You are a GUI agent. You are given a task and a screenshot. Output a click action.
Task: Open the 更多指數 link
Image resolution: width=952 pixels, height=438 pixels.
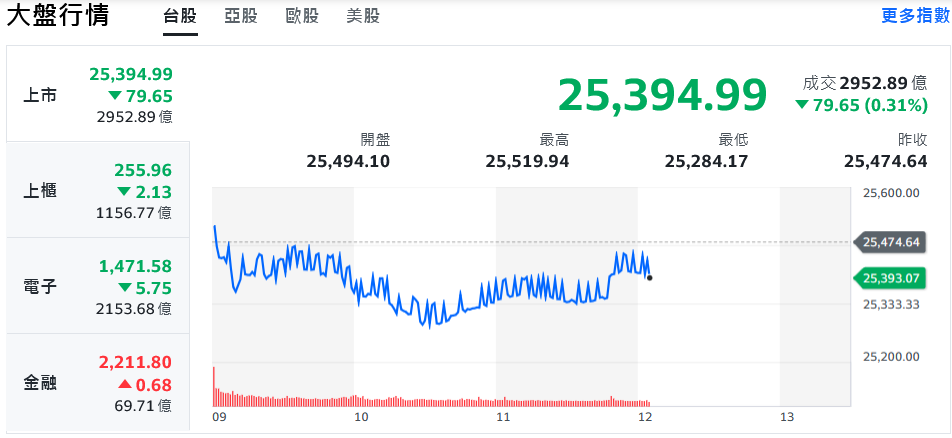coord(915,16)
